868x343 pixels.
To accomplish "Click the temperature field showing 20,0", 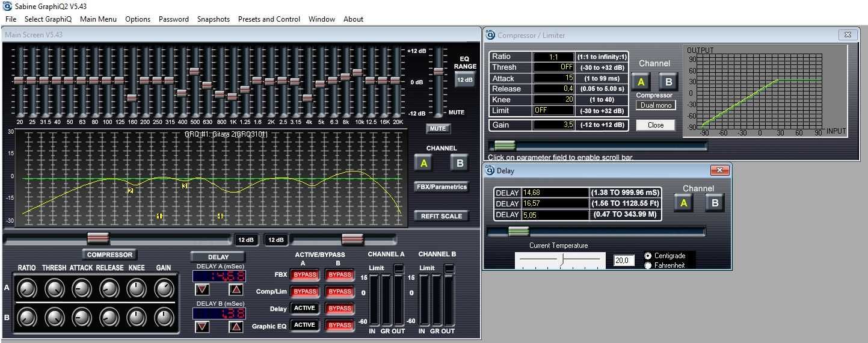I will pos(624,260).
